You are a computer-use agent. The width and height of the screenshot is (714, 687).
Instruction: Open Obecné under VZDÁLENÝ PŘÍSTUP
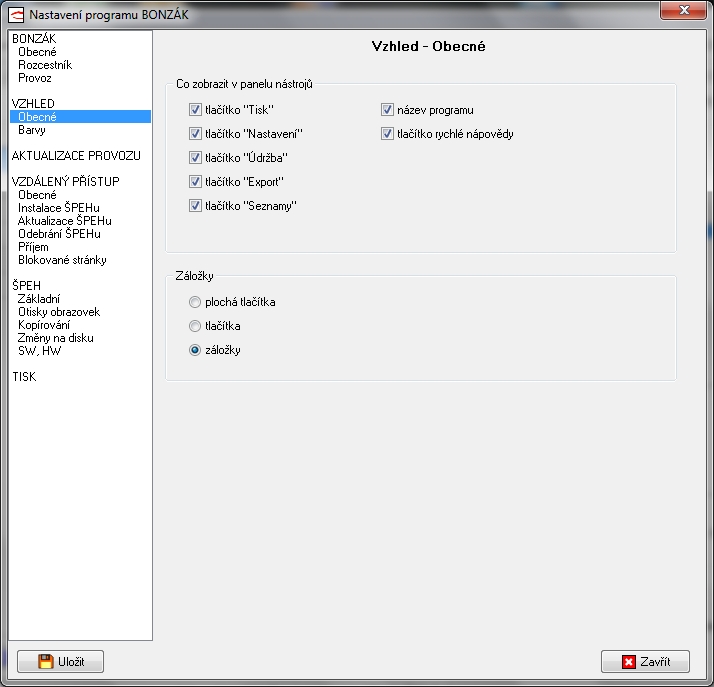[x=37, y=195]
